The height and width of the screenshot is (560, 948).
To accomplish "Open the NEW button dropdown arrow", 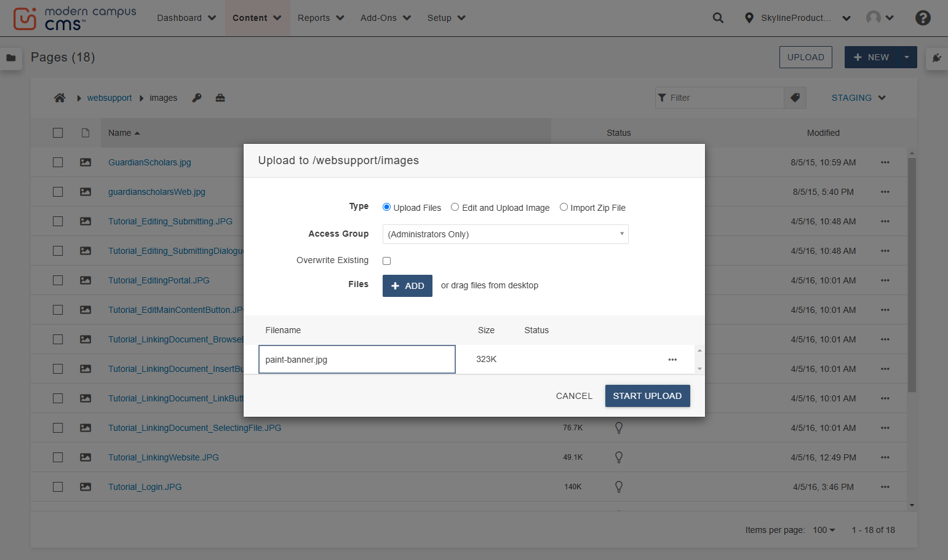I will tap(907, 57).
